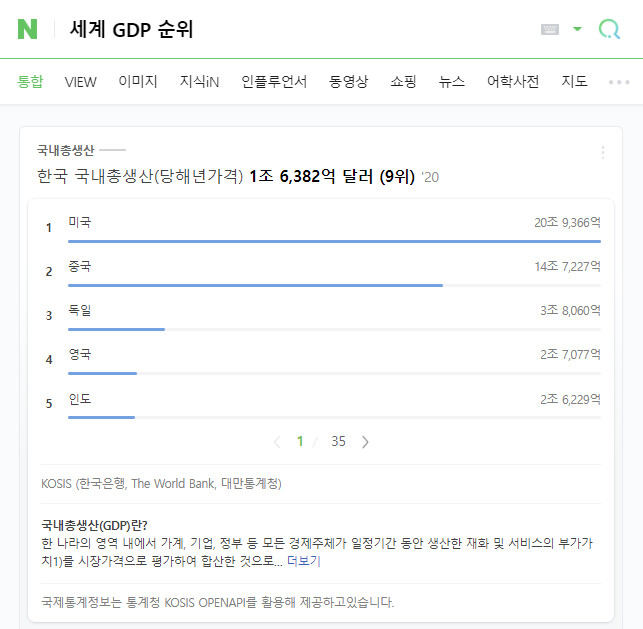This screenshot has width=643, height=629.
Task: Open the 어학사전 tab
Action: (513, 82)
